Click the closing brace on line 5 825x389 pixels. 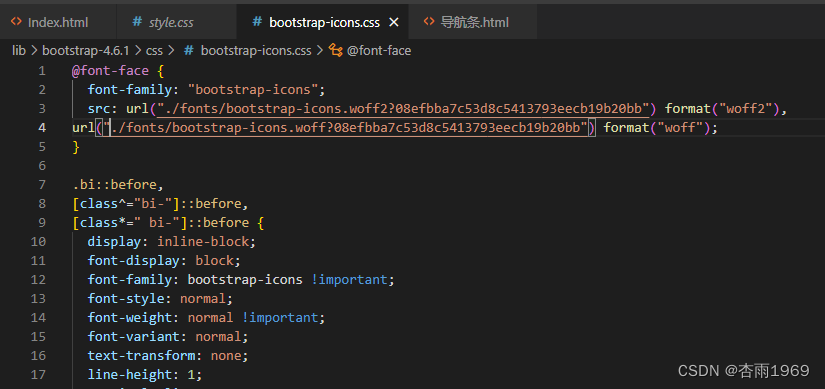click(x=76, y=147)
